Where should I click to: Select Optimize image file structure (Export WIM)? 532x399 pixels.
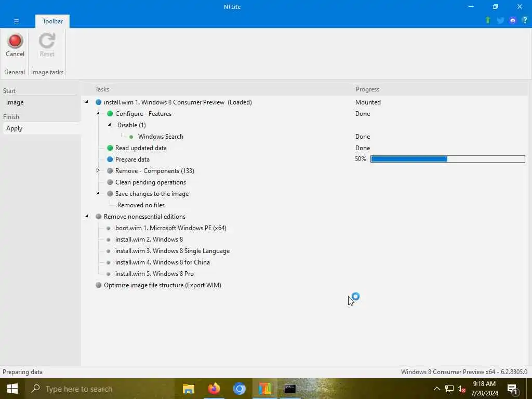coord(163,285)
